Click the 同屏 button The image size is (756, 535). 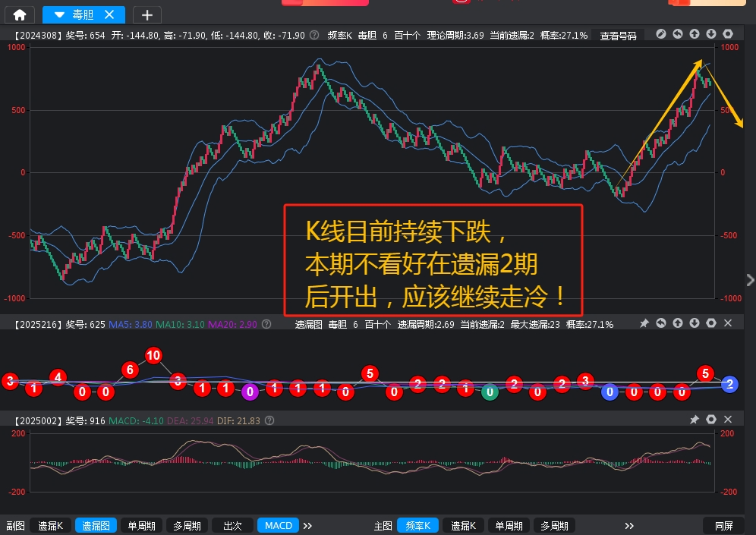click(x=724, y=525)
